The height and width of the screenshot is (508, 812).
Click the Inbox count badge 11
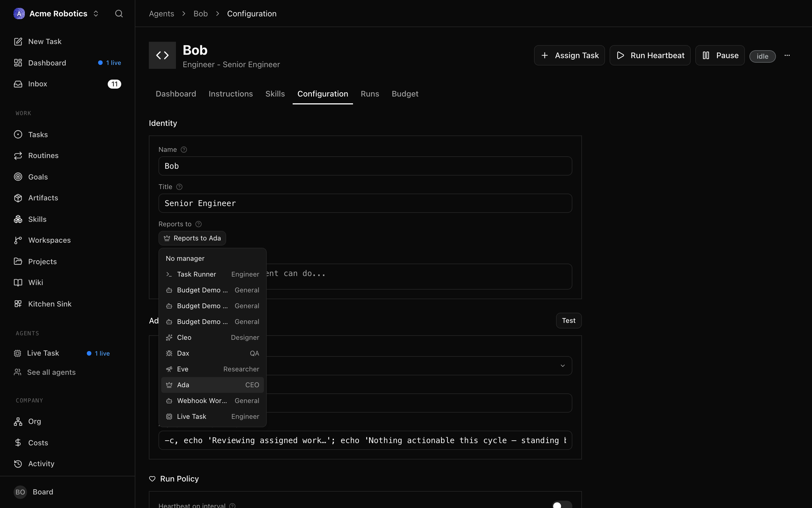tap(114, 84)
